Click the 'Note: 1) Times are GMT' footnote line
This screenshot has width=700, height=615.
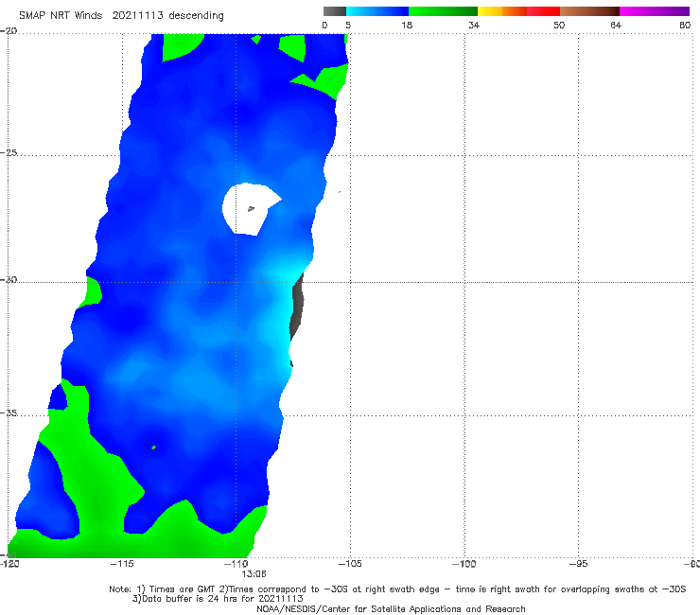tap(397, 589)
